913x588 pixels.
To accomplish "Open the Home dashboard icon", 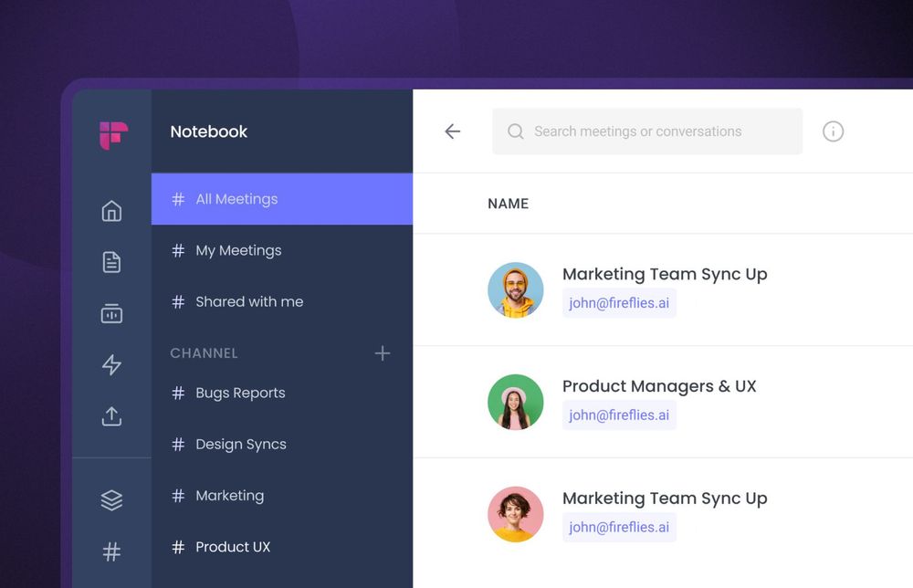I will tap(111, 210).
